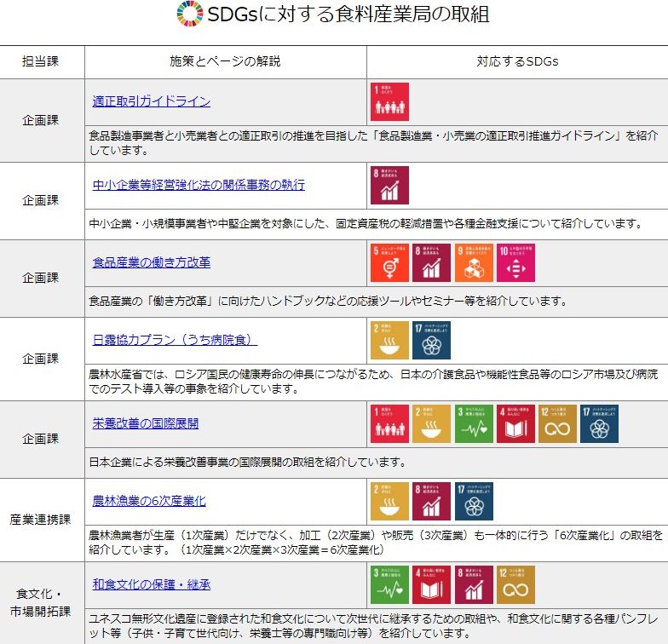The height and width of the screenshot is (644, 668).
Task: Click description starting 農林漁業者が生産
Action: coord(376,543)
